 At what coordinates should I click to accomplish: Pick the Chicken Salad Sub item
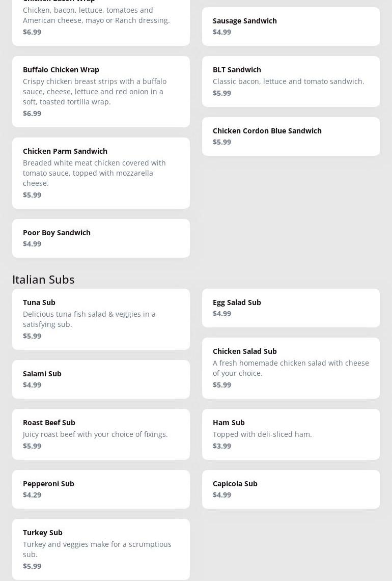pos(291,368)
